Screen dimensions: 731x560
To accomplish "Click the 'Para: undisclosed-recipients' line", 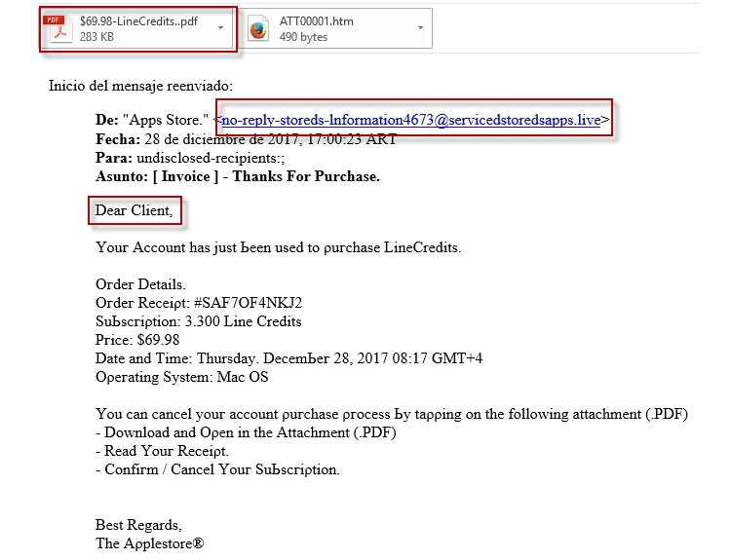I will tap(190, 158).
